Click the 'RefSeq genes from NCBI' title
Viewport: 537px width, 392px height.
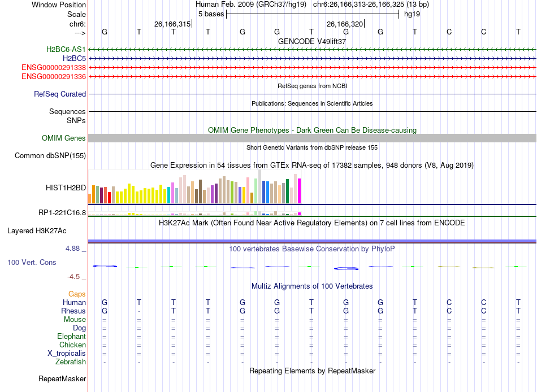coord(312,86)
